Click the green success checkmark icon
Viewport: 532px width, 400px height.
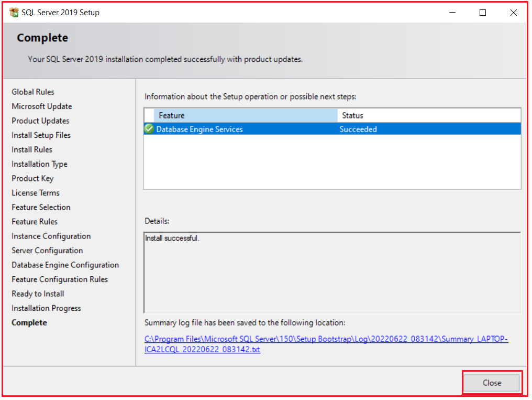click(149, 129)
